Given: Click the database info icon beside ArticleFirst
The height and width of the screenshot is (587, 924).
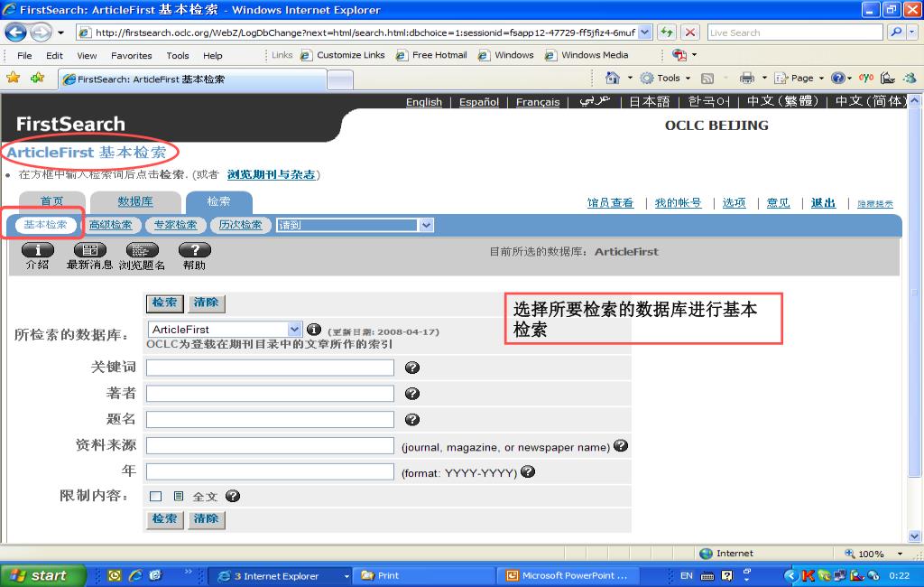Looking at the screenshot, I should pyautogui.click(x=314, y=330).
